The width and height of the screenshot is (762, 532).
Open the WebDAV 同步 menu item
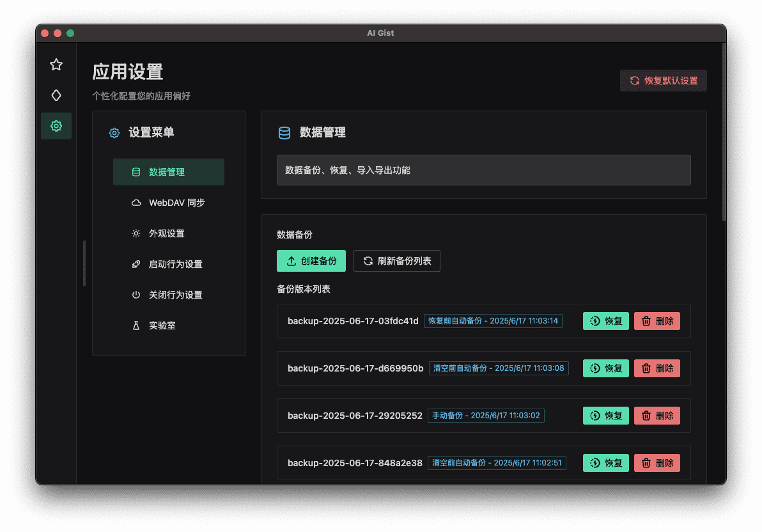[169, 203]
